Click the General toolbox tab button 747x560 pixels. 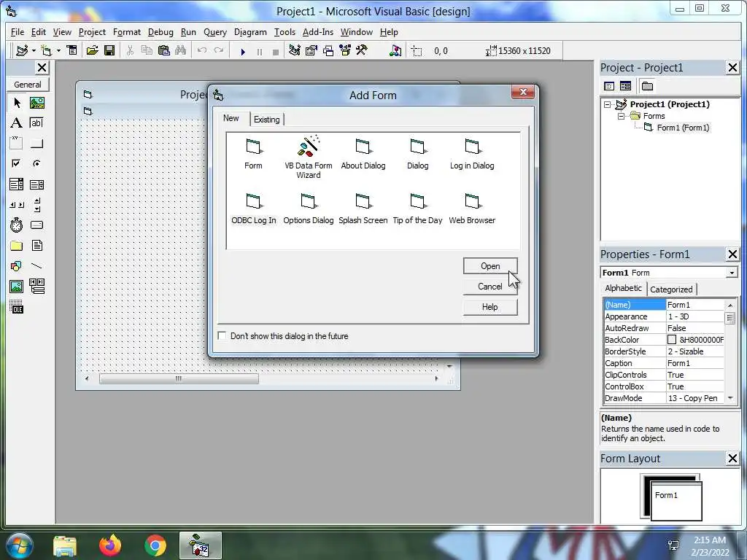pyautogui.click(x=28, y=85)
